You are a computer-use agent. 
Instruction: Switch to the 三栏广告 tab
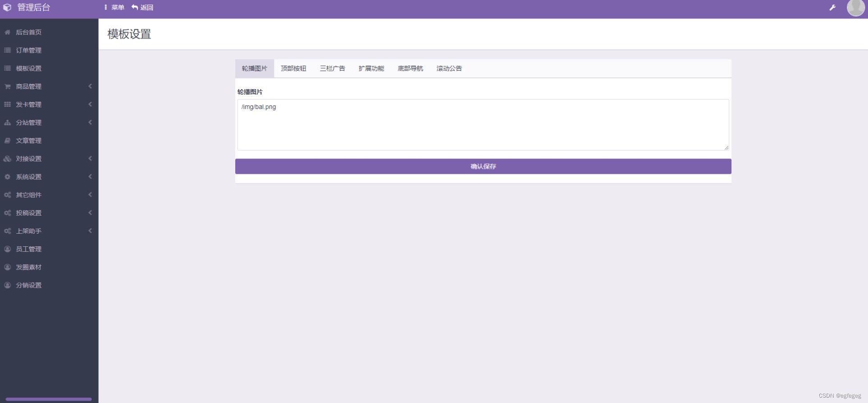point(333,68)
